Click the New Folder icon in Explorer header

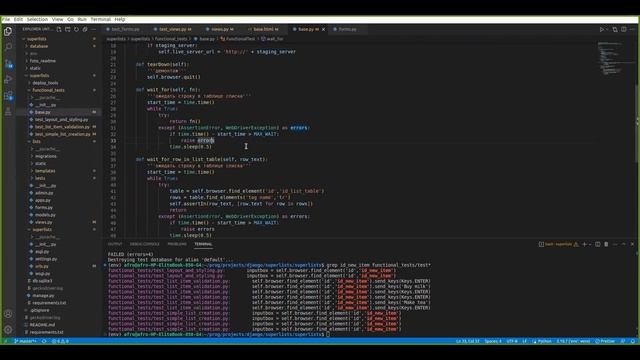click(x=68, y=29)
